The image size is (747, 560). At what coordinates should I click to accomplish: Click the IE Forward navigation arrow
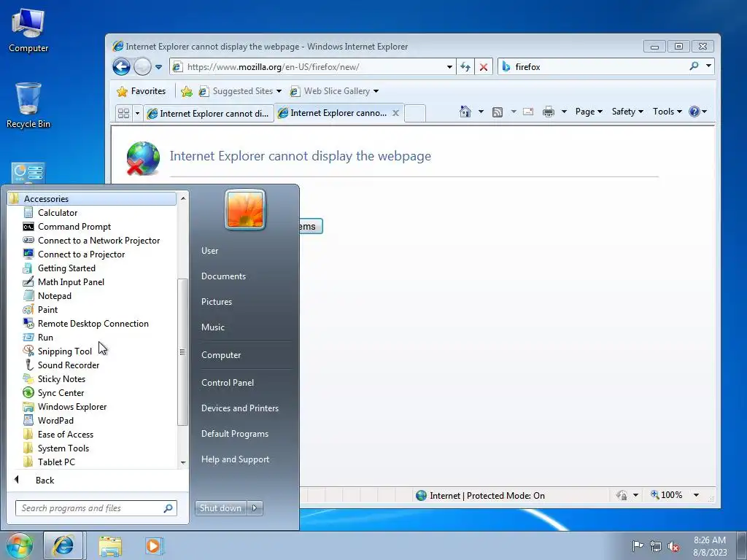click(142, 66)
